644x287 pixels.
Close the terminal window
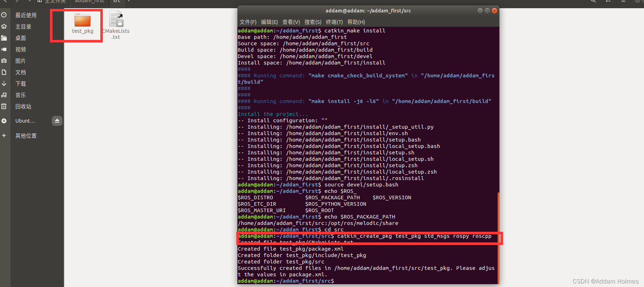coord(494,11)
